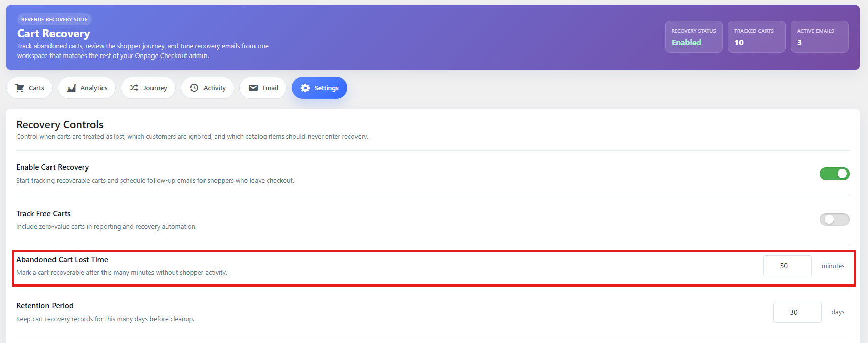Turn on the Track Free Carts switch
Screen dimensions: 868x343
[834, 219]
